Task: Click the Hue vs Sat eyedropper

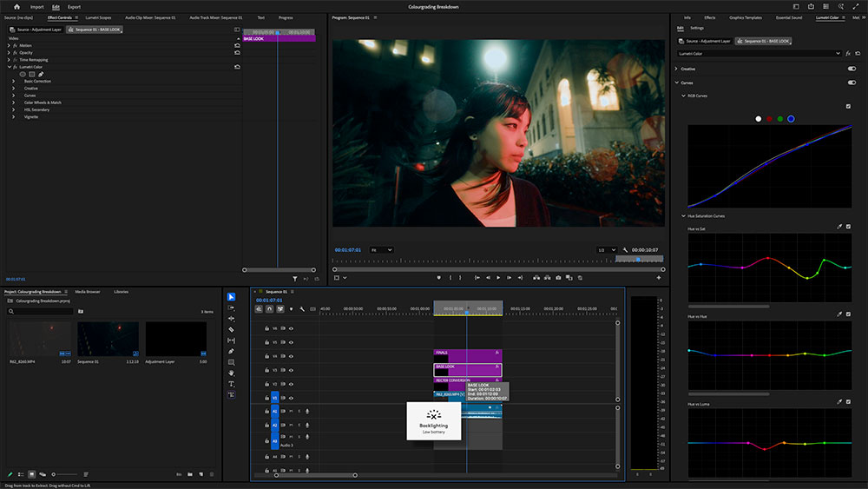Action: click(839, 227)
